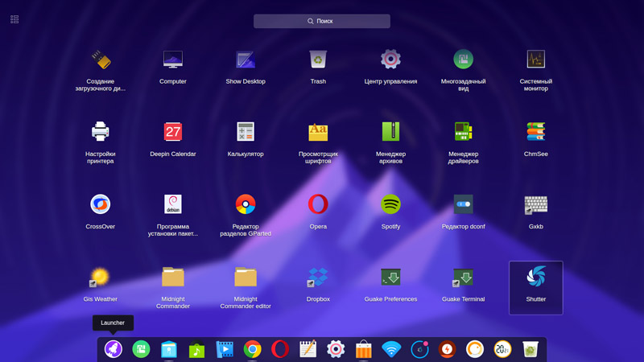Image resolution: width=644 pixels, height=362 pixels.
Task: Launch Многозадачный вид multitasking view
Action: pyautogui.click(x=464, y=60)
